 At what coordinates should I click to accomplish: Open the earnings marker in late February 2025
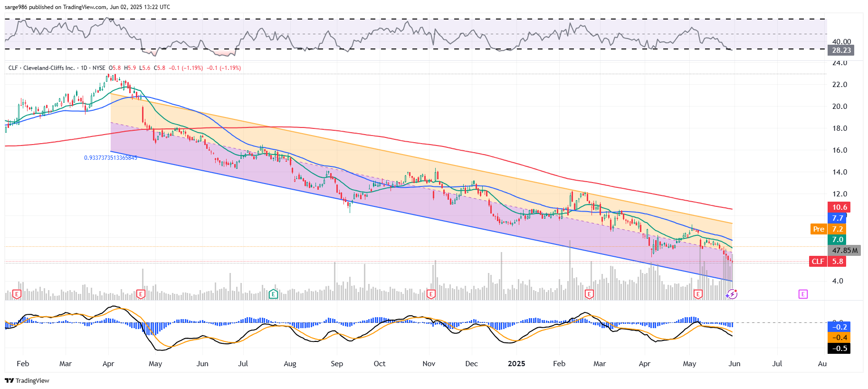coord(589,294)
